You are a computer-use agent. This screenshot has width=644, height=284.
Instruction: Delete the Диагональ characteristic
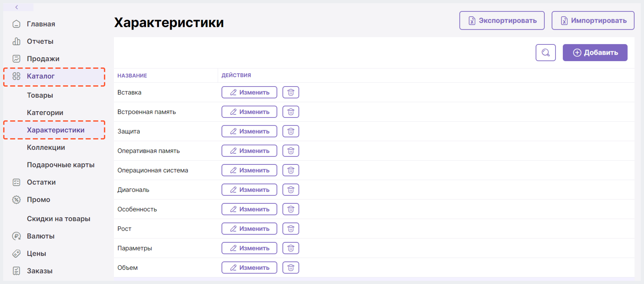pyautogui.click(x=291, y=190)
